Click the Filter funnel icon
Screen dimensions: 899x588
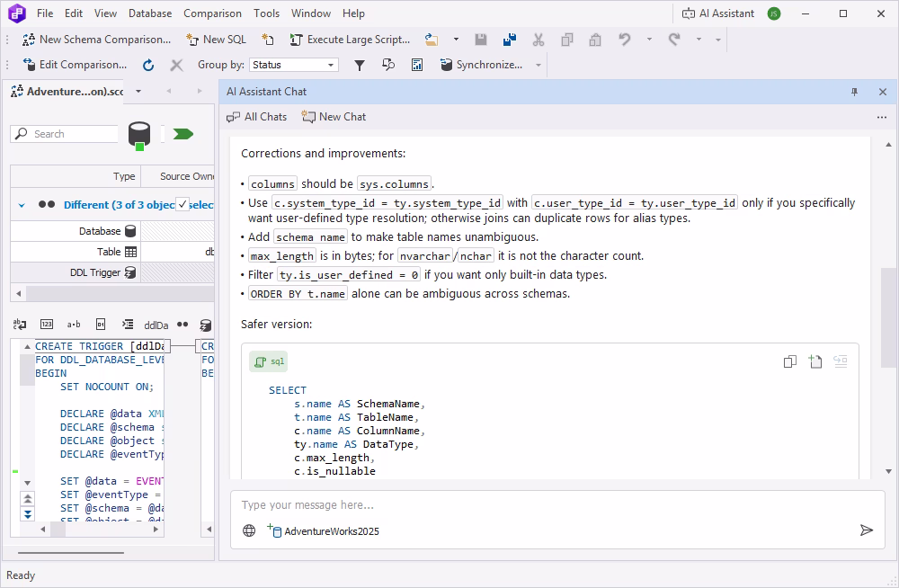(360, 65)
